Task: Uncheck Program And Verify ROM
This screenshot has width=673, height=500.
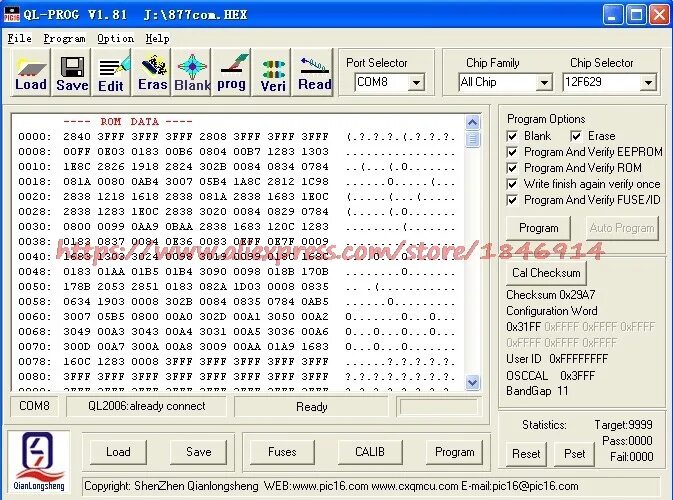Action: (x=512, y=168)
